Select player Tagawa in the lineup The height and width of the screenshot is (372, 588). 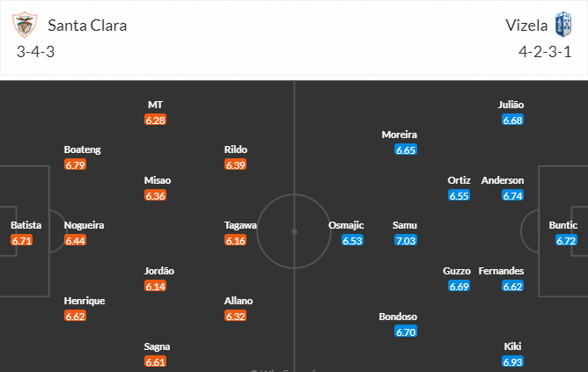(240, 225)
